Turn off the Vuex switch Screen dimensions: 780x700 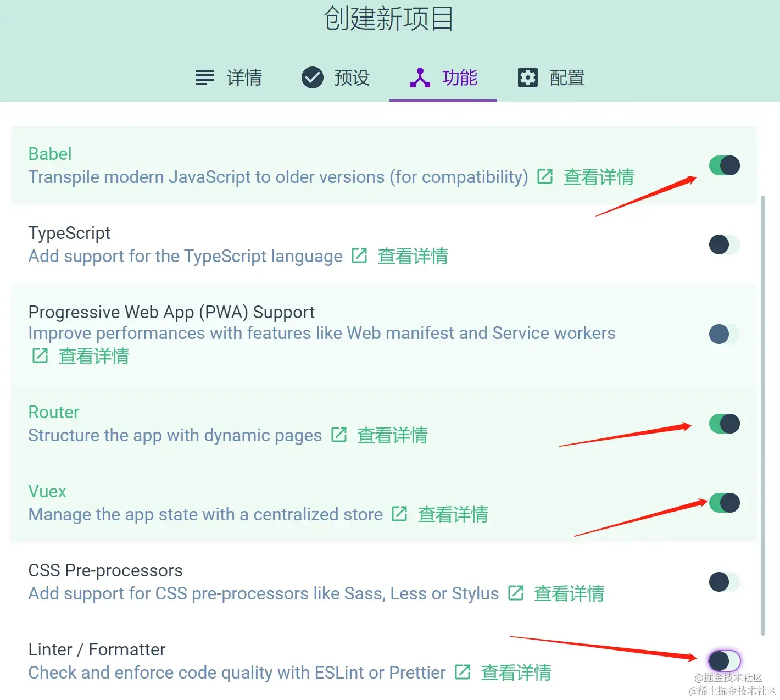[x=725, y=503]
